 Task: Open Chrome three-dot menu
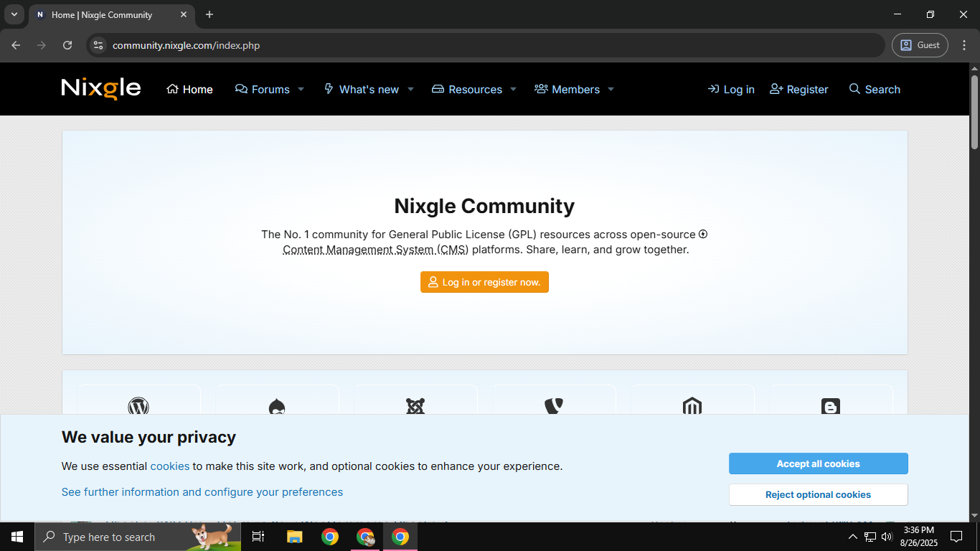coord(964,45)
